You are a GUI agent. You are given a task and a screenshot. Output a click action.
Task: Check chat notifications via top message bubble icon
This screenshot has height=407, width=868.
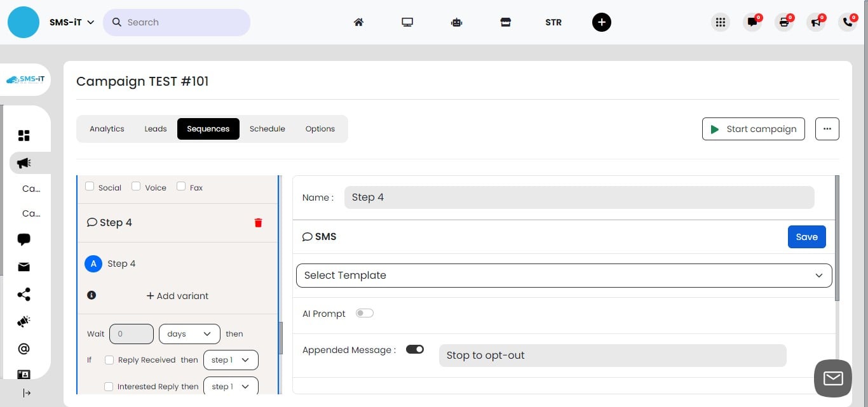tap(752, 22)
